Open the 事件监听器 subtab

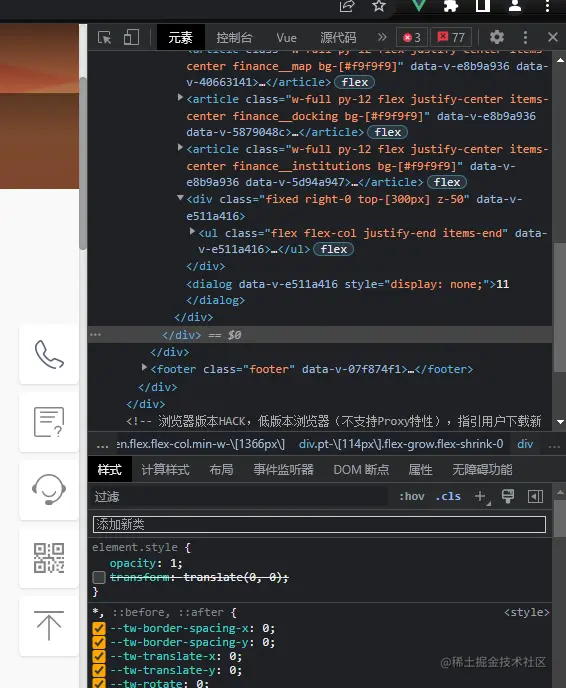tap(283, 470)
